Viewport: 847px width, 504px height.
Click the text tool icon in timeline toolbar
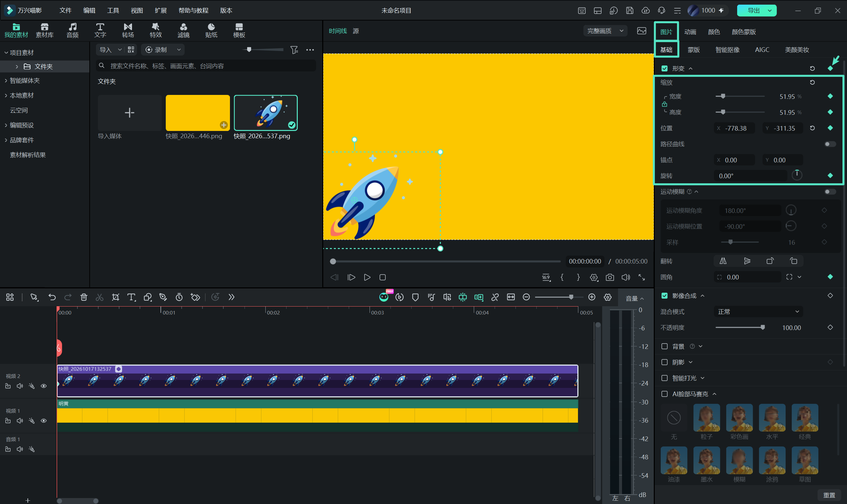pos(131,297)
